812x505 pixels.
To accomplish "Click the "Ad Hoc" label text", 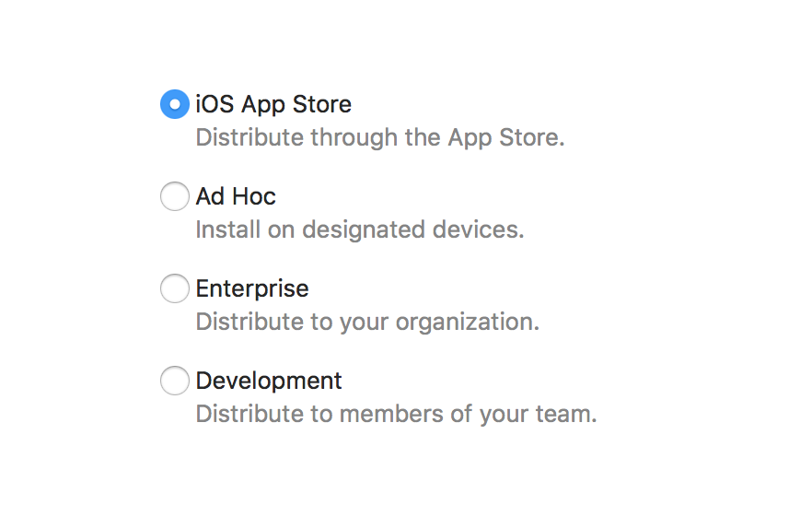I will [236, 196].
